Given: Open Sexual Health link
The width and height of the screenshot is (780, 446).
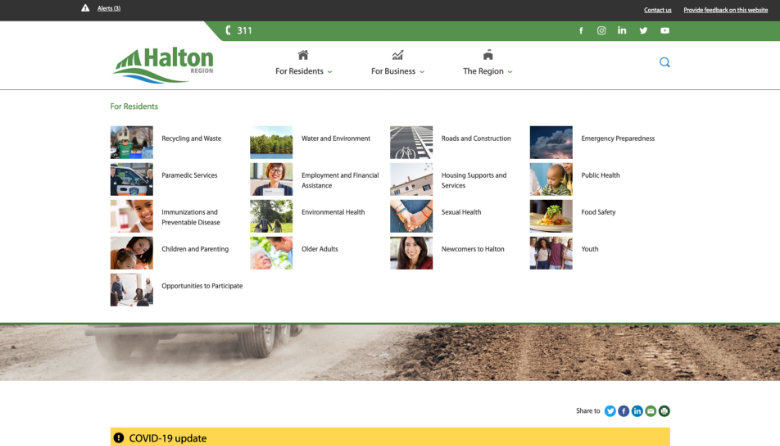Looking at the screenshot, I should pos(461,212).
